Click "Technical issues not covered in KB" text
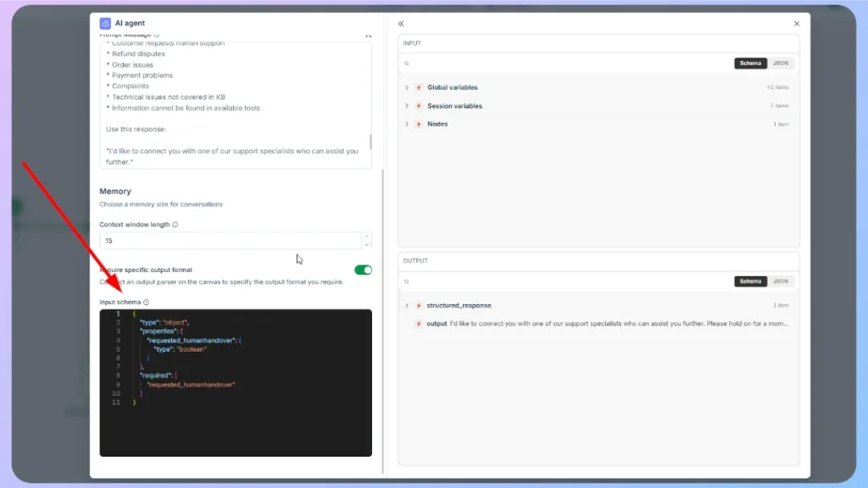Image resolution: width=868 pixels, height=488 pixels. click(x=169, y=97)
